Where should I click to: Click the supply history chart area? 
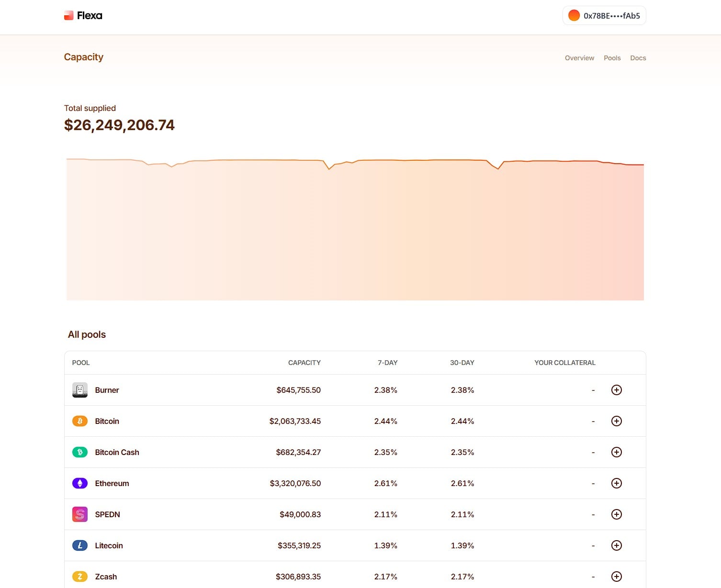pyautogui.click(x=355, y=229)
